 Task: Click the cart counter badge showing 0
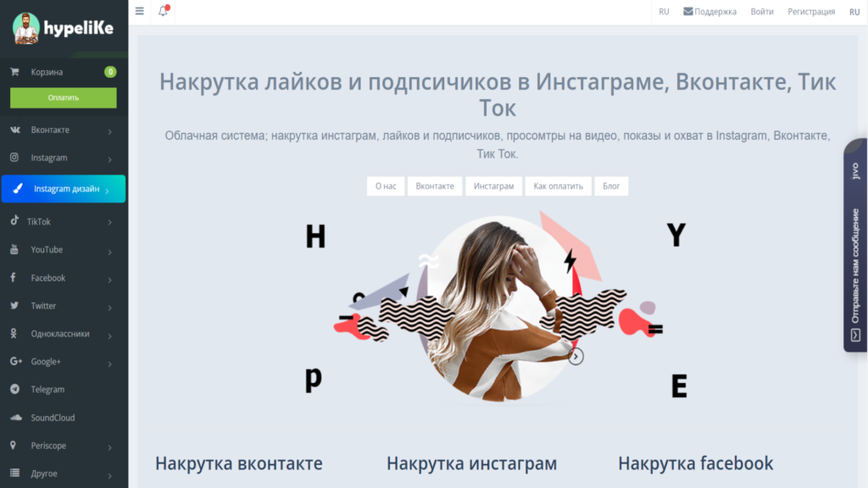[x=110, y=71]
